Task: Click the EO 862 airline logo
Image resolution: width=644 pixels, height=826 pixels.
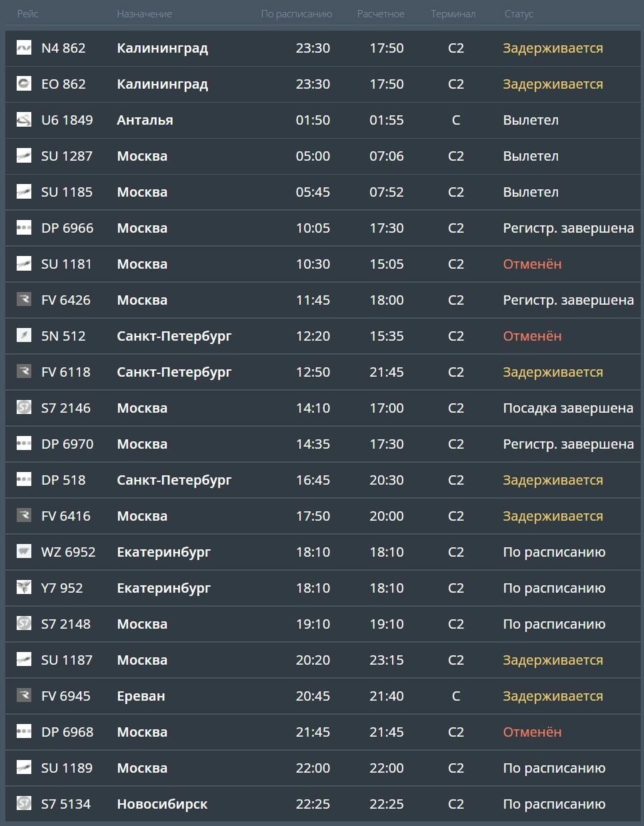Action: [x=24, y=84]
